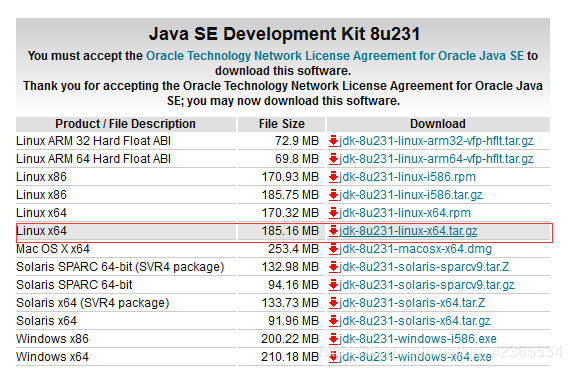Image resolution: width=572 pixels, height=370 pixels.
Task: Download jdk-8u231-linux-arm64-vfp-hflt.tar.gz file link
Action: (x=436, y=159)
